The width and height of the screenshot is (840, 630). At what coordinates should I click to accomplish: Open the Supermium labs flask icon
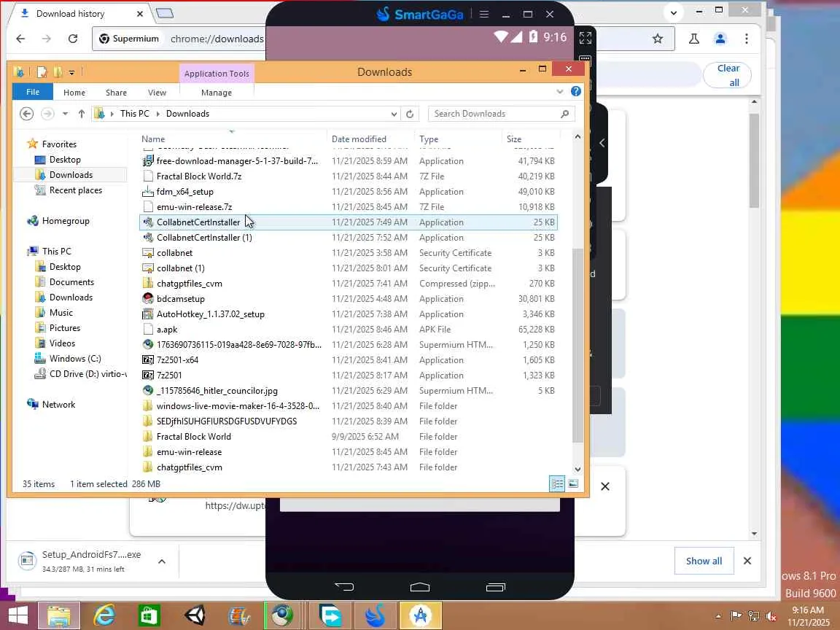click(x=693, y=39)
